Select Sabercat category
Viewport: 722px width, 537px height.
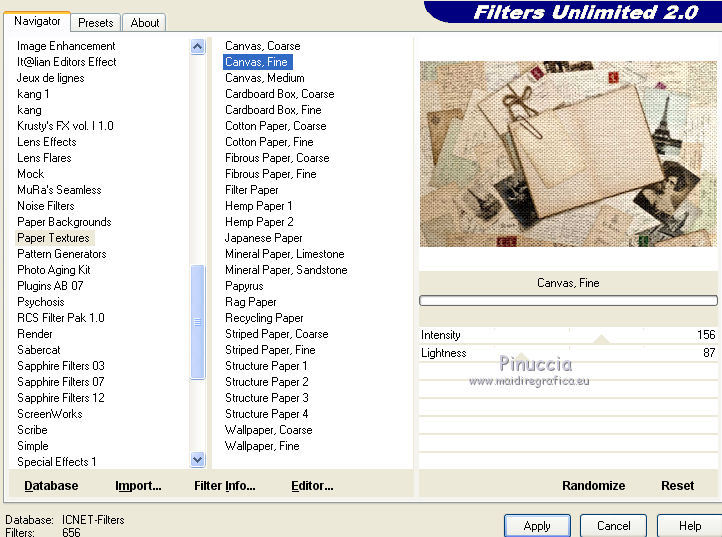[x=39, y=350]
